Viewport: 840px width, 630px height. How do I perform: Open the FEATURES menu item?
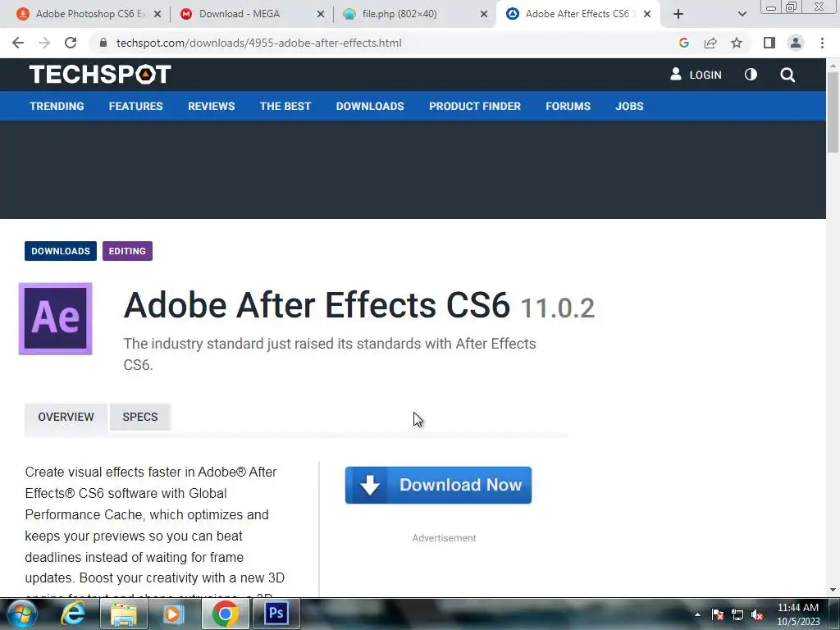click(135, 106)
